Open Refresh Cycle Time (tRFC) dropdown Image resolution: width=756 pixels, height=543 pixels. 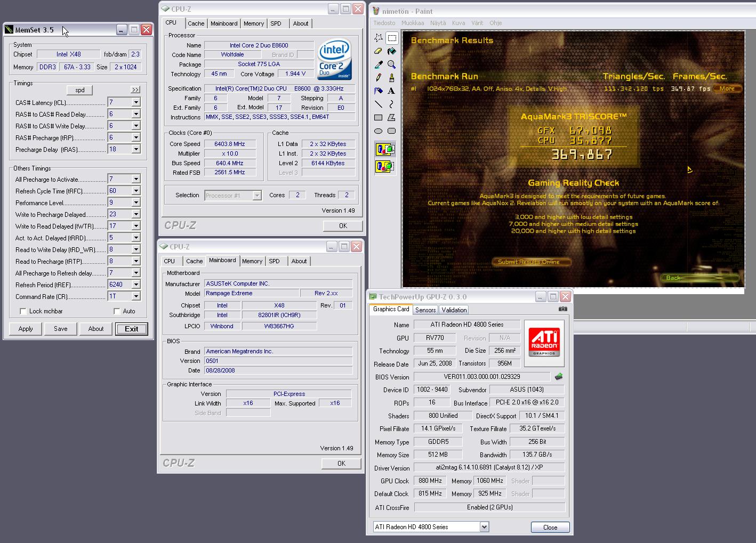click(x=136, y=191)
